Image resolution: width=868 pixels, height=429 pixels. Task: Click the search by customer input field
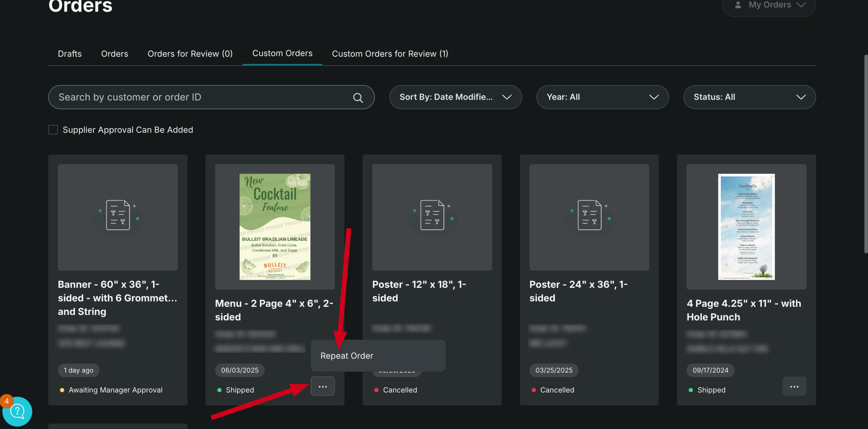pyautogui.click(x=202, y=97)
